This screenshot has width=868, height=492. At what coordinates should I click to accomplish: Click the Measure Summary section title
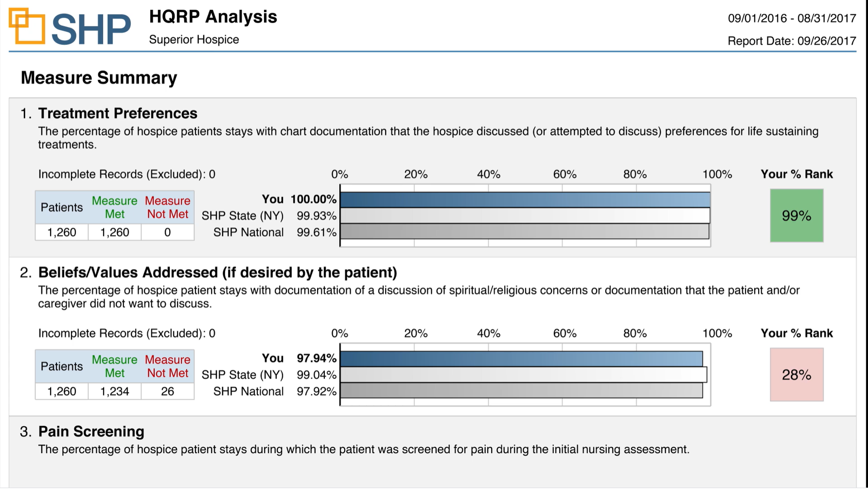99,78
